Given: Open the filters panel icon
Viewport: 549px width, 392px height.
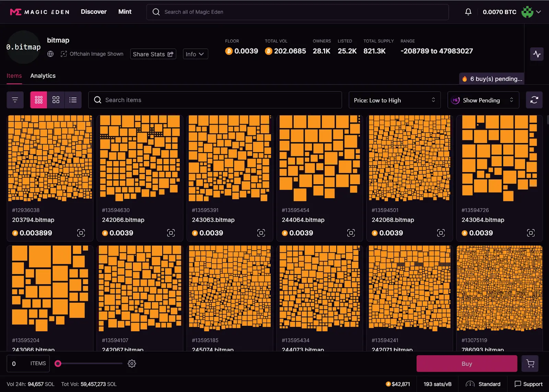Looking at the screenshot, I should point(15,100).
